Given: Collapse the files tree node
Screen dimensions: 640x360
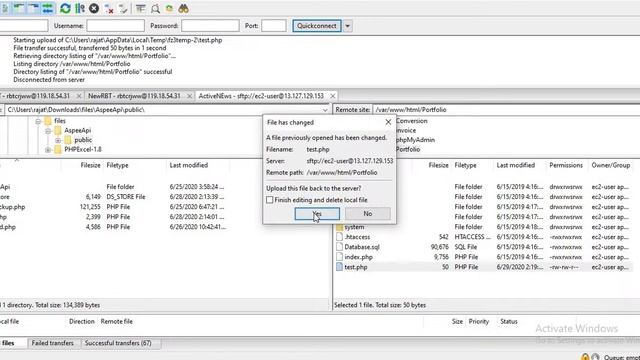Looking at the screenshot, I should pyautogui.click(x=38, y=121).
